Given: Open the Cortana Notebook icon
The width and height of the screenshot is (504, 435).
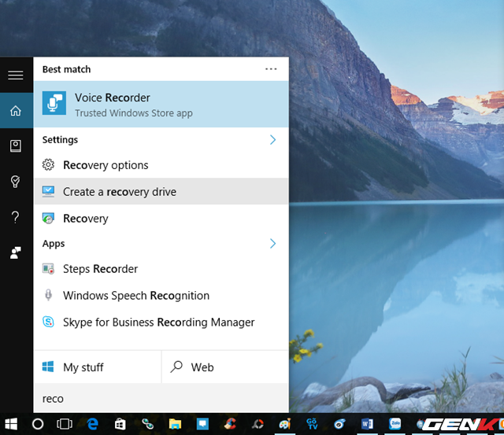Looking at the screenshot, I should tap(15, 146).
